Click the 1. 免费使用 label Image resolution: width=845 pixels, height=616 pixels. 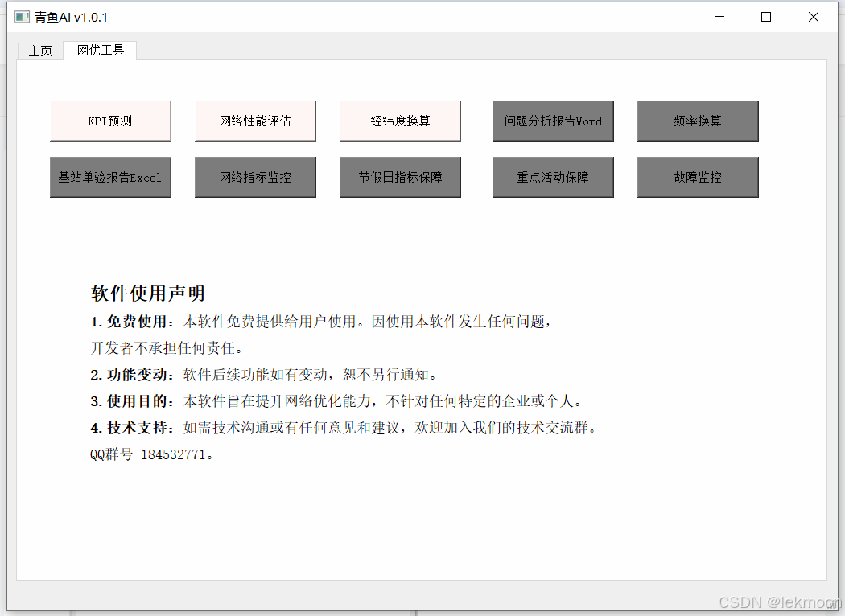pos(133,322)
